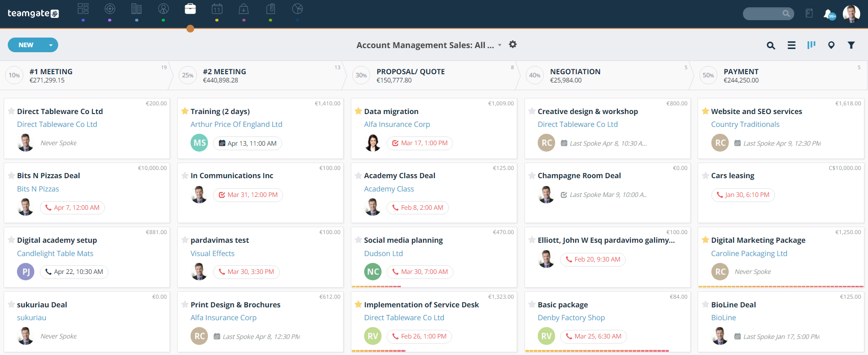Toggle star on Data migration deal

(x=358, y=111)
